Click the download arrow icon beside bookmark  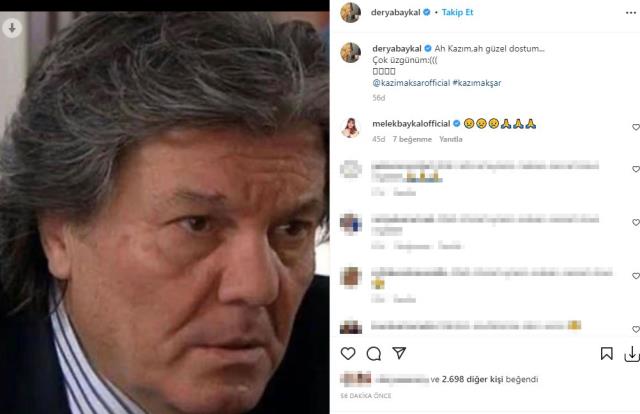click(631, 354)
